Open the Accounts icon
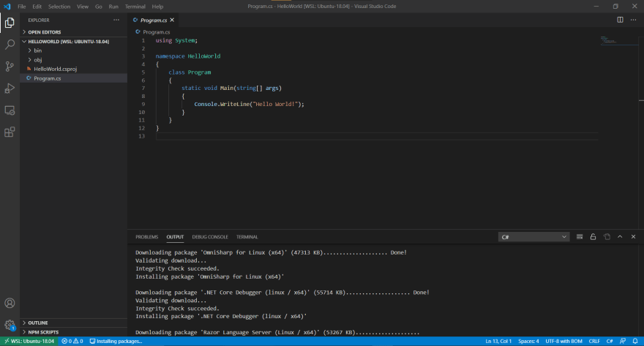Image resolution: width=644 pixels, height=346 pixels. 10,304
